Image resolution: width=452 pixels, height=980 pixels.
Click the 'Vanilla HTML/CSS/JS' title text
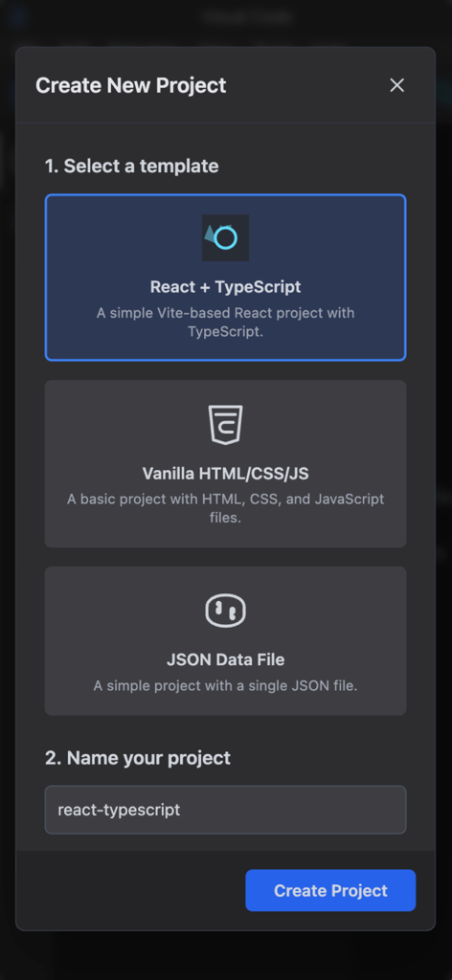[x=226, y=474]
